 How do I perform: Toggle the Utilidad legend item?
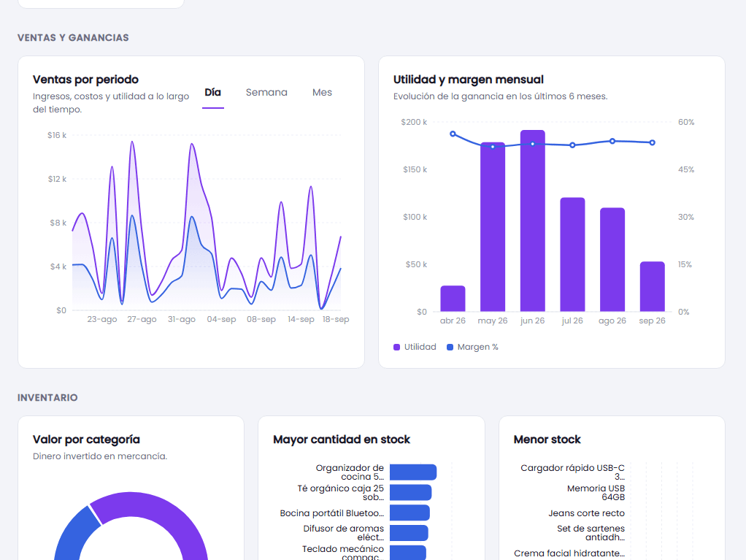pos(415,347)
